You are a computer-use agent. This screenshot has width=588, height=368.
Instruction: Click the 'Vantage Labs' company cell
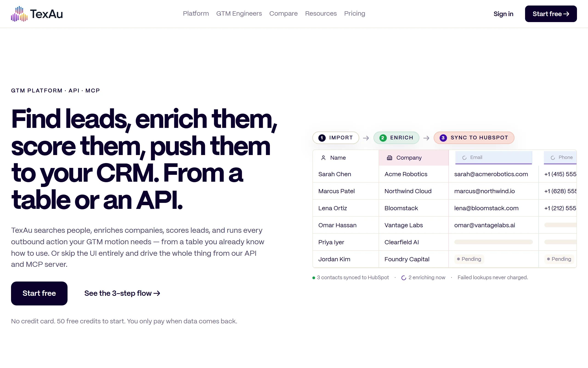[x=413, y=225]
